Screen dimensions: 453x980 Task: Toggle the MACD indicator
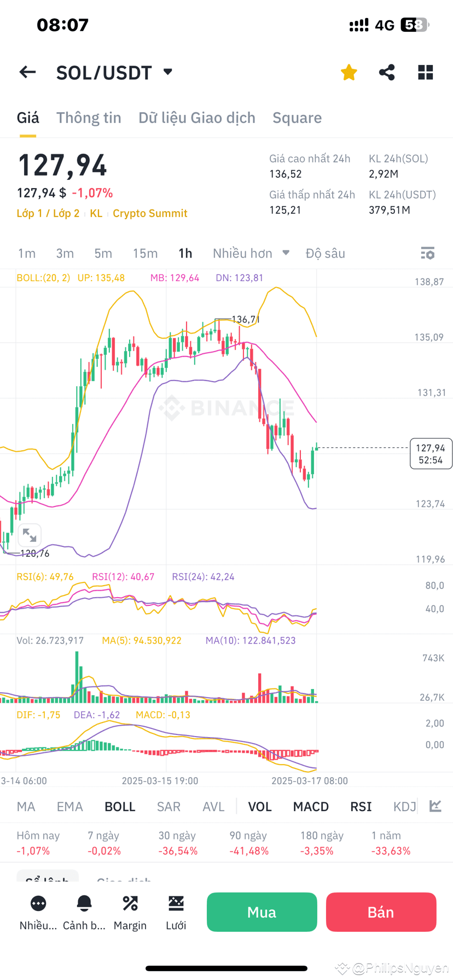[x=310, y=806]
